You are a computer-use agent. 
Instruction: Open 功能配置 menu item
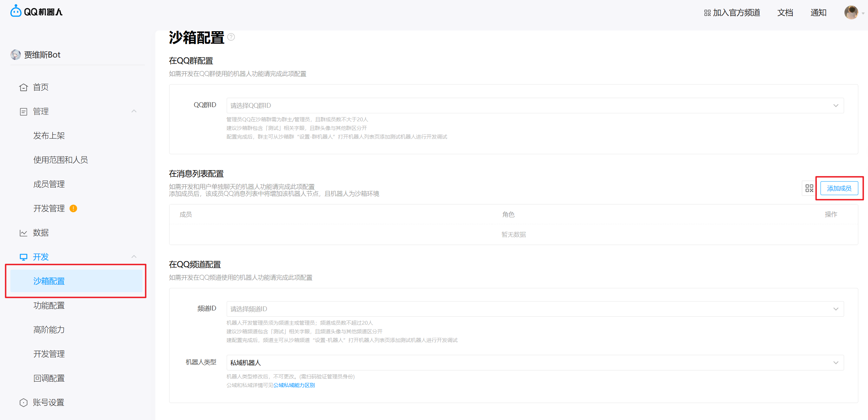[x=49, y=305]
